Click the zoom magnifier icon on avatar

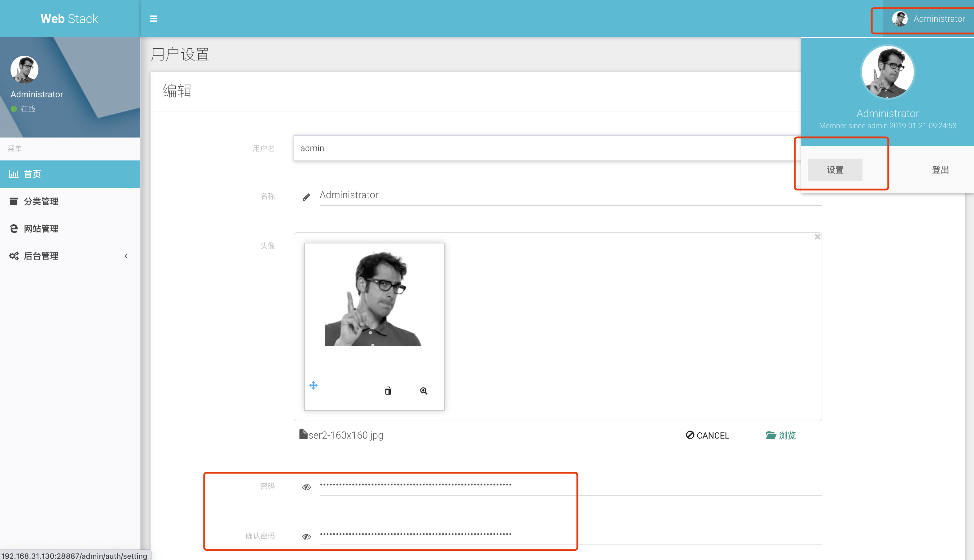coord(423,391)
